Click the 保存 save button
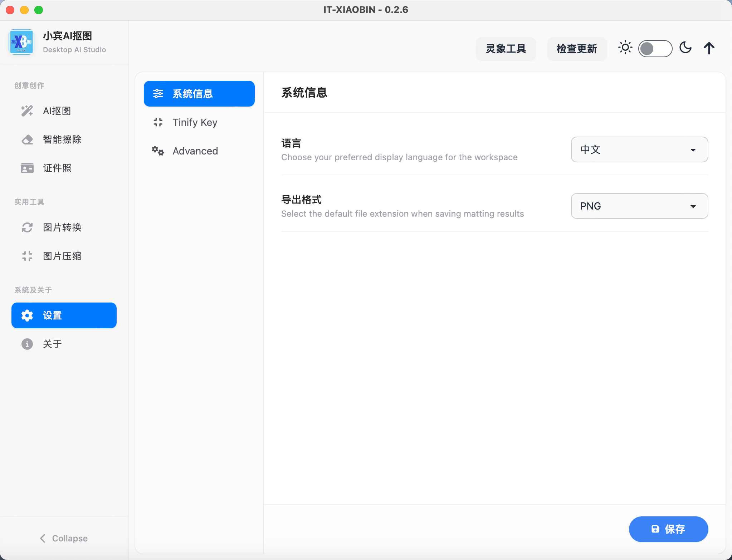732x560 pixels. [x=668, y=529]
